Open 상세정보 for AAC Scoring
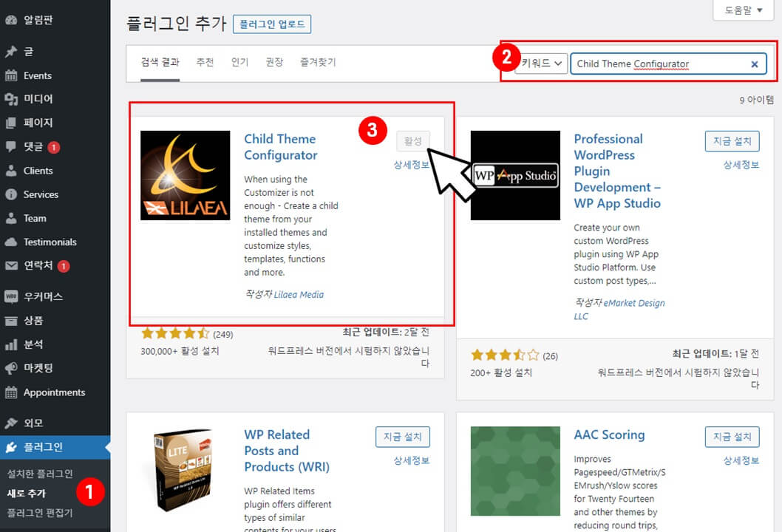The width and height of the screenshot is (782, 532). (x=741, y=461)
